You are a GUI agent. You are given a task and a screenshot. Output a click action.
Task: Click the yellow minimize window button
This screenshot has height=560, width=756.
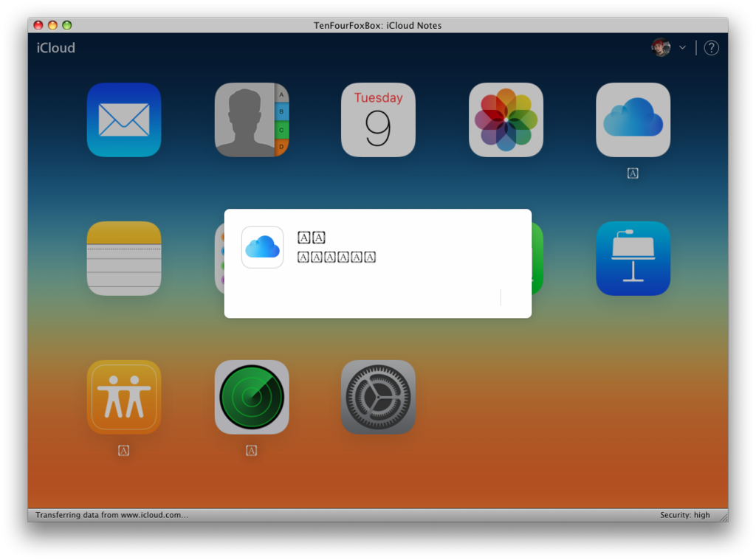pyautogui.click(x=52, y=25)
